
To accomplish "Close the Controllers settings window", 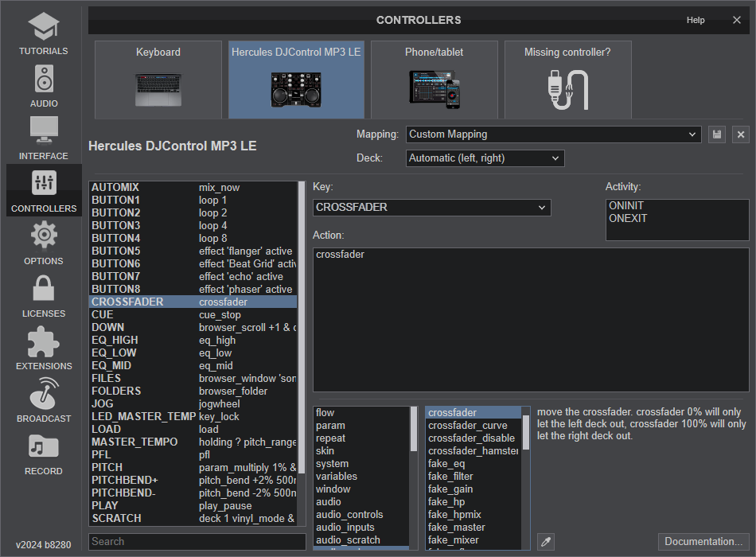I will 736,20.
